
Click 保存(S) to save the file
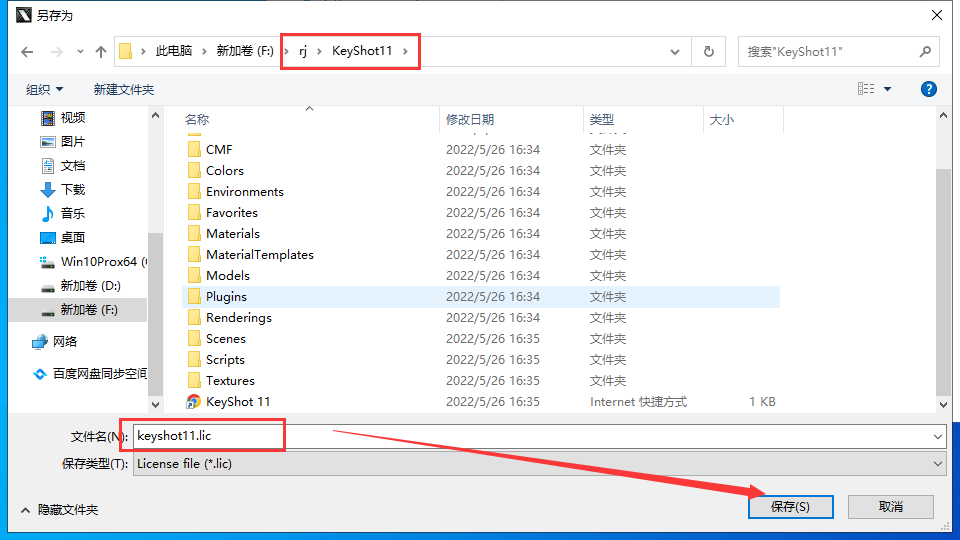coord(790,507)
